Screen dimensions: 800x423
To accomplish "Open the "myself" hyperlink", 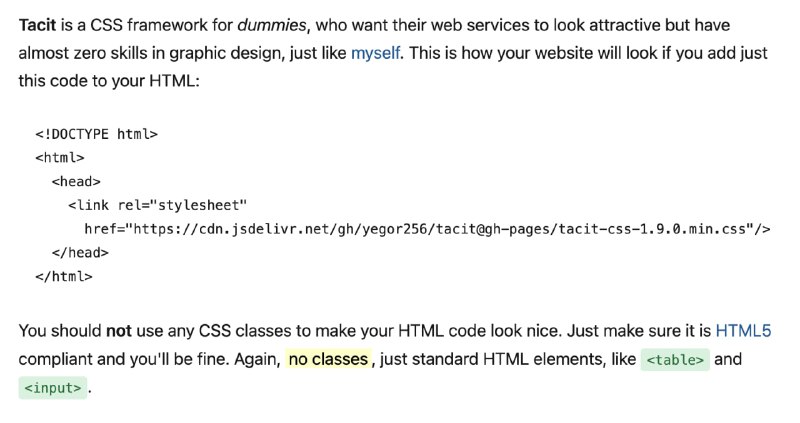I will (x=375, y=53).
